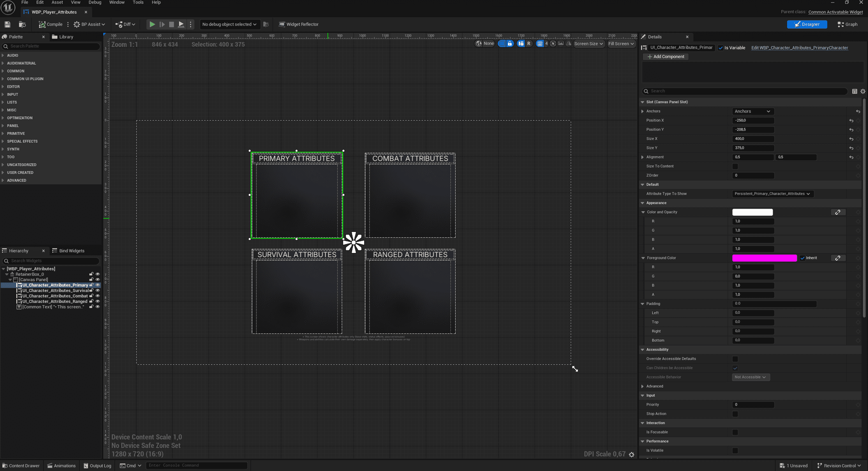This screenshot has height=471, width=868.
Task: Enable Is Volatile checkbox
Action: tap(735, 450)
